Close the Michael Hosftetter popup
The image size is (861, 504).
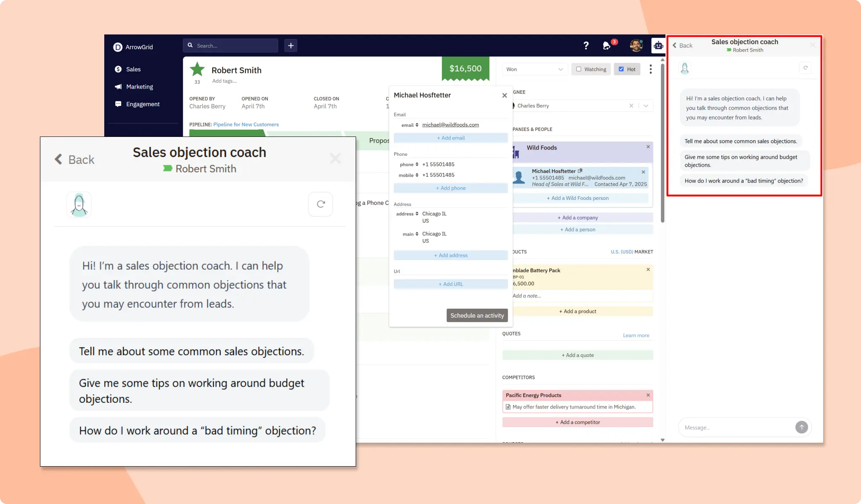pos(504,95)
